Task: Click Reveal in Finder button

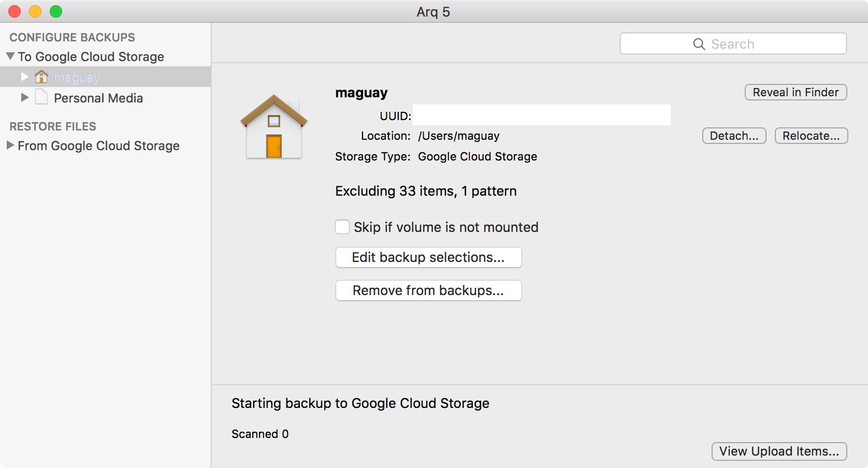Action: coord(795,92)
